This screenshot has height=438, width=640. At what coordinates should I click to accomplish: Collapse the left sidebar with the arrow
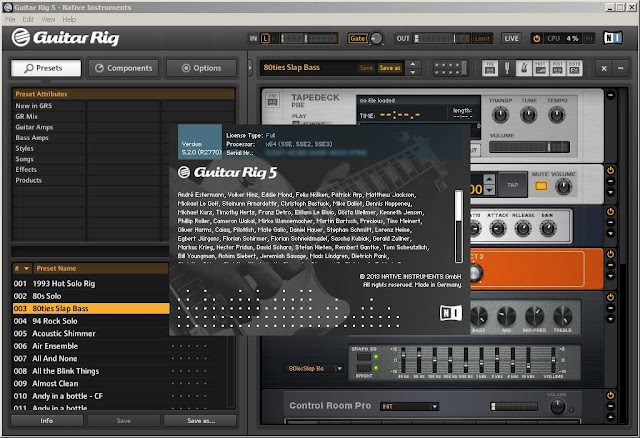[x=250, y=67]
